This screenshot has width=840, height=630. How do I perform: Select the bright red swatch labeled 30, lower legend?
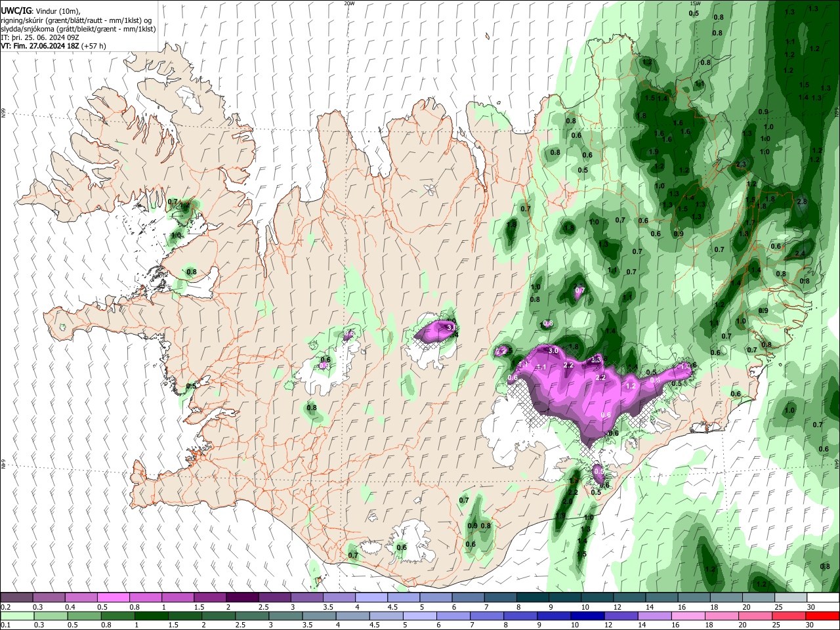(823, 616)
